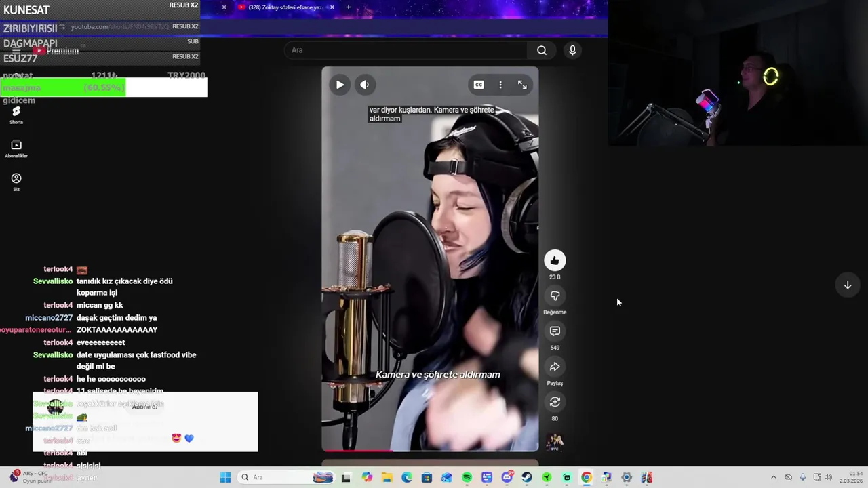Open Spotify from the taskbar
Screen dimensions: 868x488
pos(467,477)
